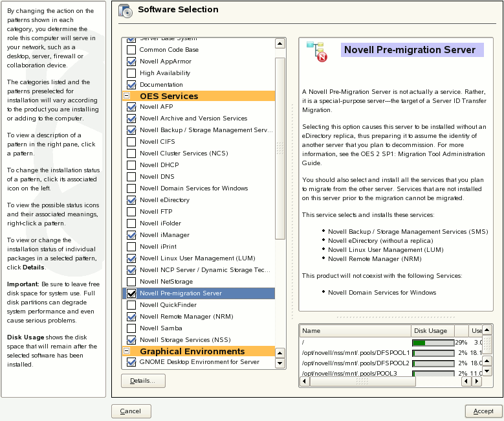Click the Graphical Environments category header
This screenshot has width=504, height=421.
[199, 351]
